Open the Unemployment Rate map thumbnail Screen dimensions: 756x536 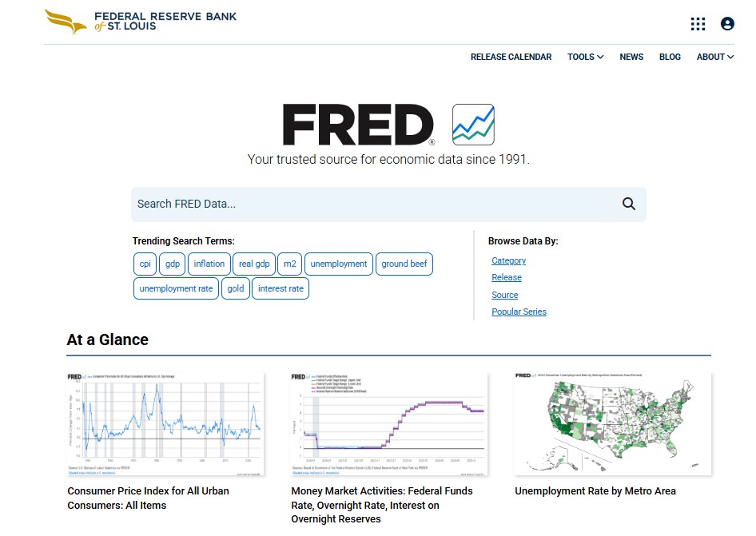[613, 424]
